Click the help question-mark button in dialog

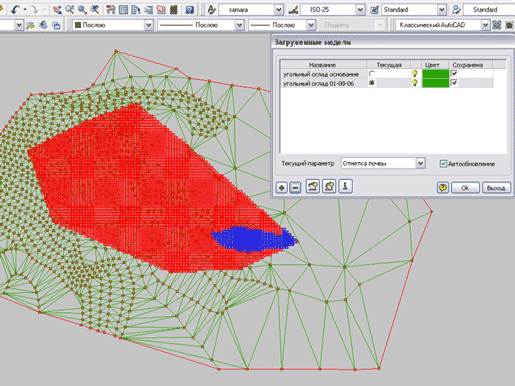[443, 188]
